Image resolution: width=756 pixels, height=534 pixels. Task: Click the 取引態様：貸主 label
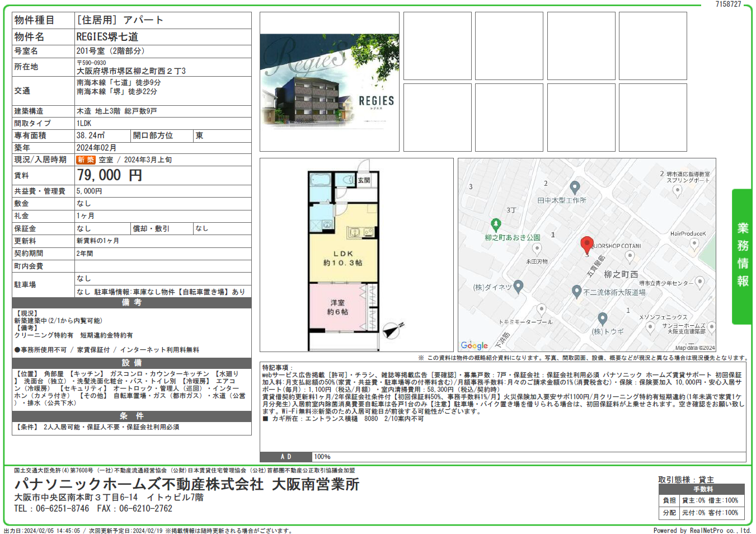click(x=686, y=480)
